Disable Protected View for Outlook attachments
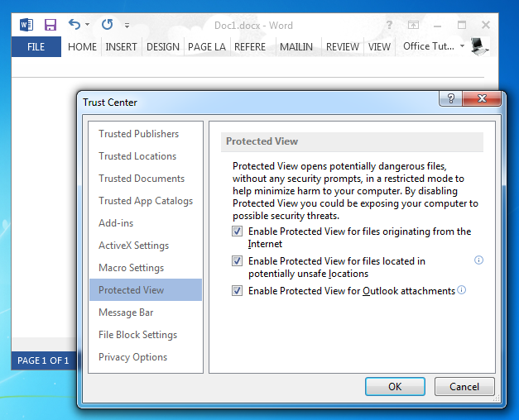This screenshot has height=420, width=519. tap(238, 291)
